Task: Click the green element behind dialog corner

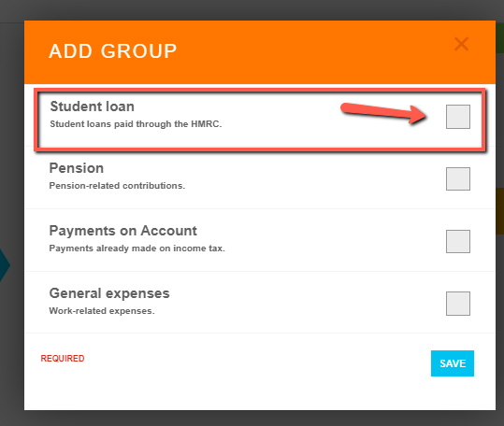Action: (499, 38)
